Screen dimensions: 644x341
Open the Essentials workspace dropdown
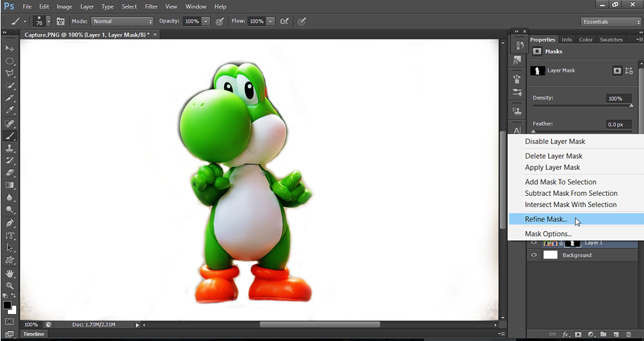(x=610, y=22)
